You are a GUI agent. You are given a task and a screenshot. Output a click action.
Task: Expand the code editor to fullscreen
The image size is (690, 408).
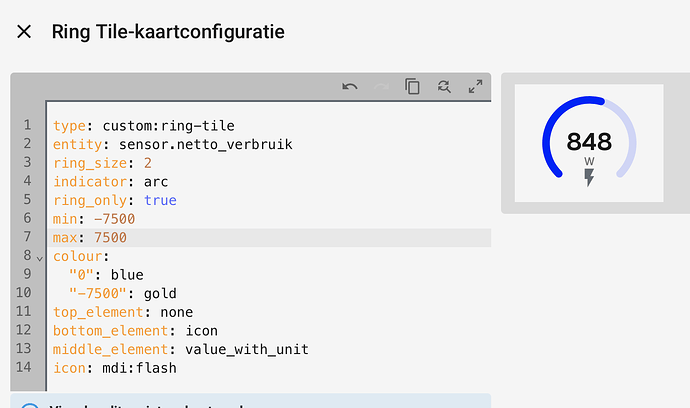pyautogui.click(x=475, y=86)
